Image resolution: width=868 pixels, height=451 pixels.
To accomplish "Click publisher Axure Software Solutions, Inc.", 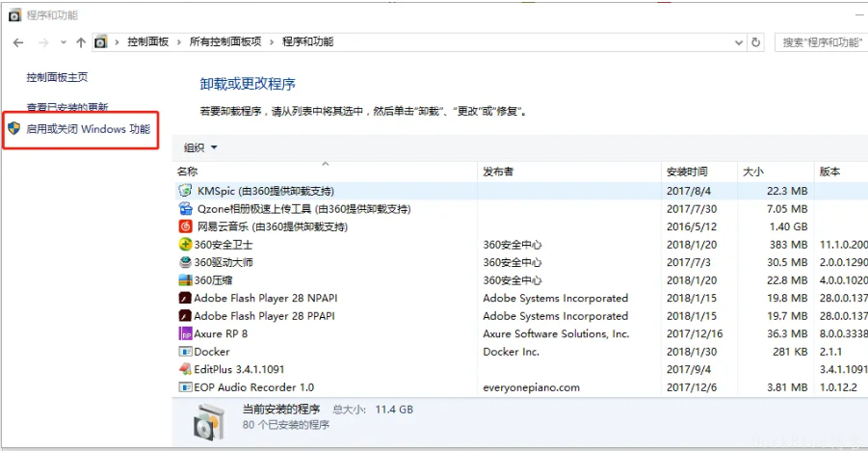I will point(556,333).
